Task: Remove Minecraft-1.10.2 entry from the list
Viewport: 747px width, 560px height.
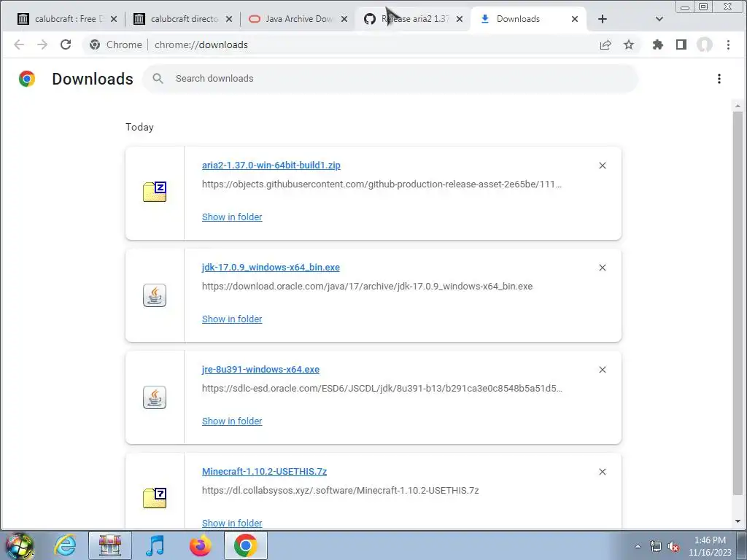Action: pos(602,472)
